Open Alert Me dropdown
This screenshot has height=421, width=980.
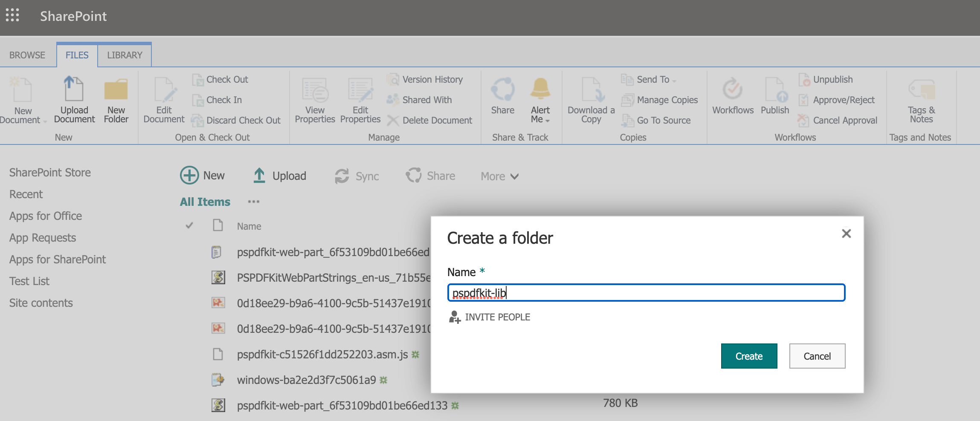pos(540,101)
